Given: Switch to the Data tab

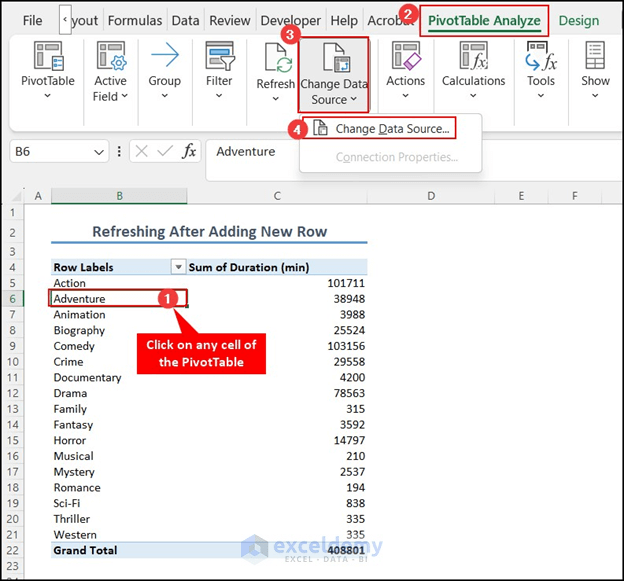Looking at the screenshot, I should click(185, 21).
